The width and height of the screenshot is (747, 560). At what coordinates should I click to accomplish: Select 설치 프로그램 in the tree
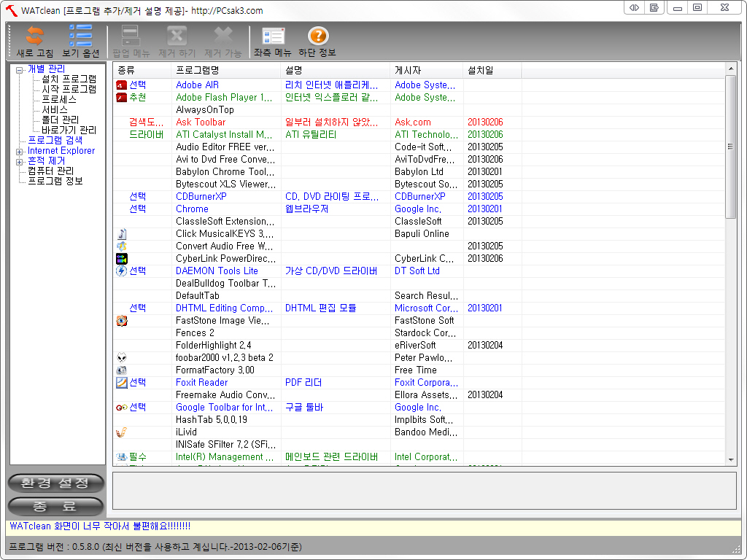[x=69, y=79]
